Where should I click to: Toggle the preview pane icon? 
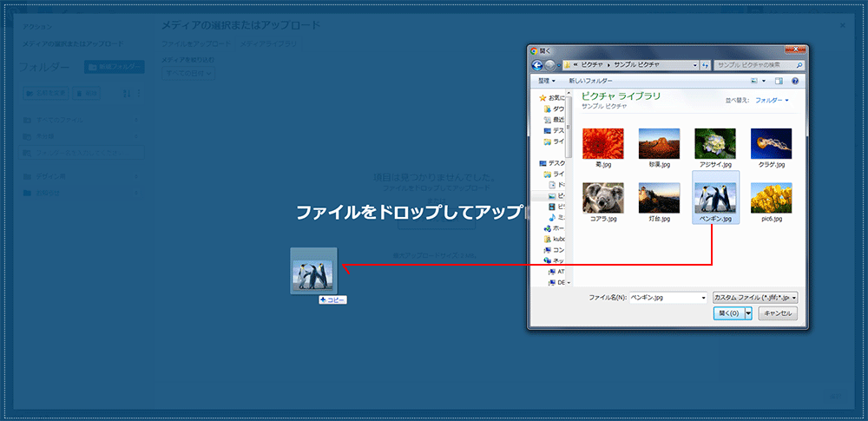779,81
